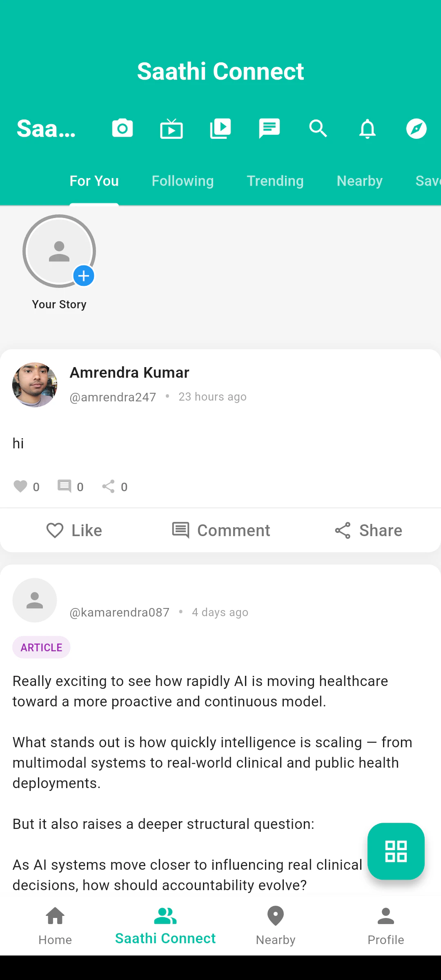Add to Your Story plus badge

84,276
